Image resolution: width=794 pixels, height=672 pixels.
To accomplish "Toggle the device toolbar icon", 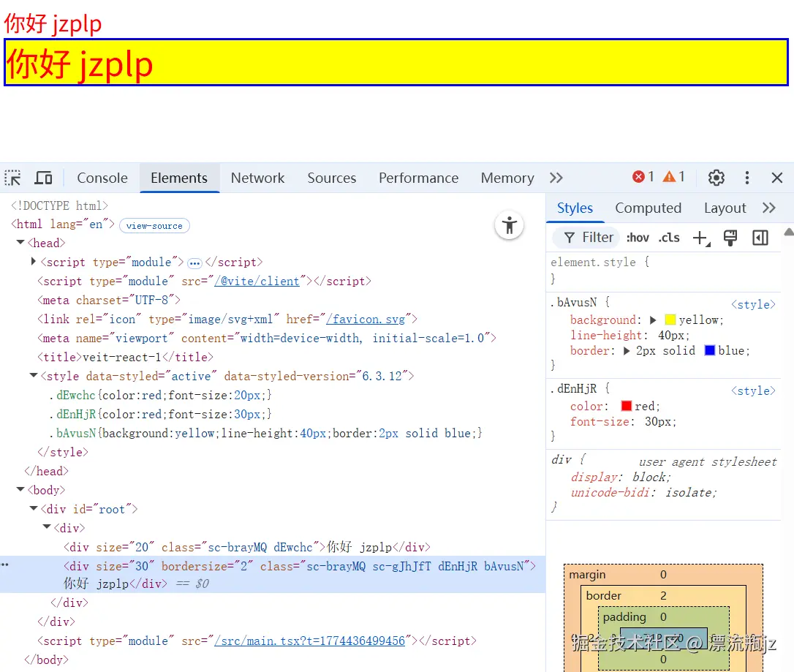I will point(43,177).
